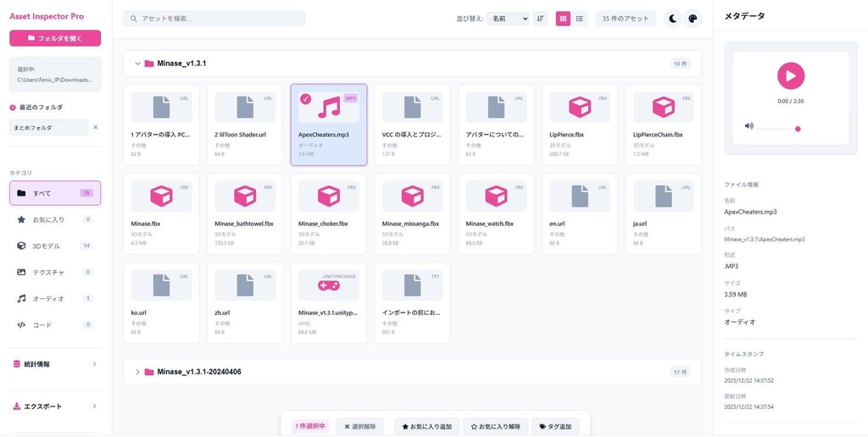Select the 3Dモデル category
This screenshot has width=868, height=437.
[55, 246]
